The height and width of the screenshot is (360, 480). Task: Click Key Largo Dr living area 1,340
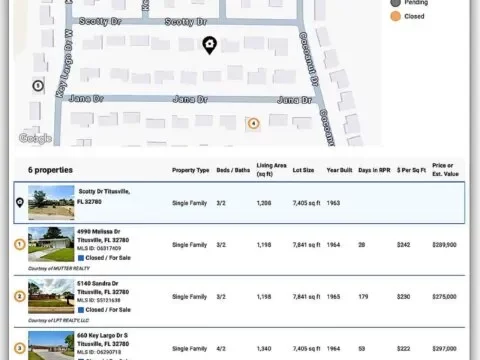tap(264, 349)
